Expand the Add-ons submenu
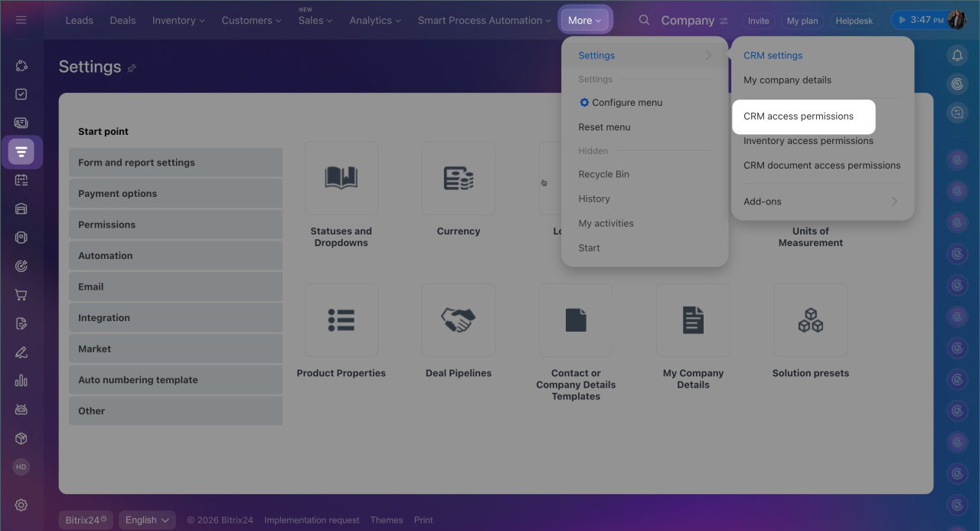The image size is (980, 531). tap(820, 202)
